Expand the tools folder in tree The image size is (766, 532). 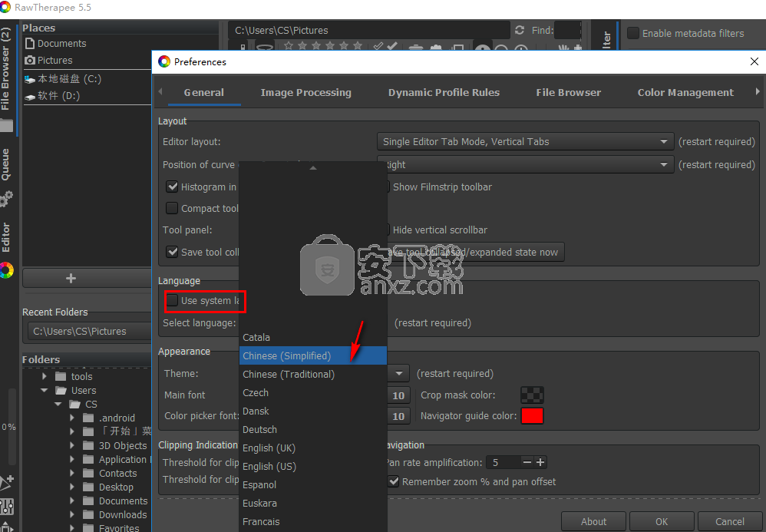[x=45, y=376]
